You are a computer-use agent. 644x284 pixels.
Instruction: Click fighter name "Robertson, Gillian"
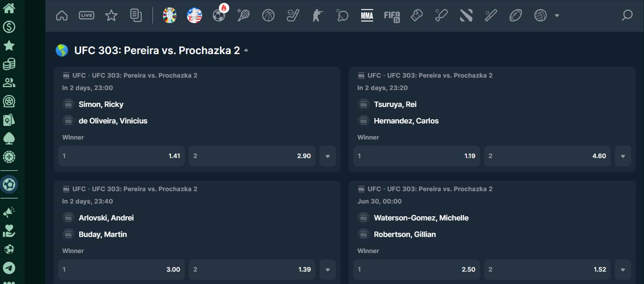tap(405, 234)
